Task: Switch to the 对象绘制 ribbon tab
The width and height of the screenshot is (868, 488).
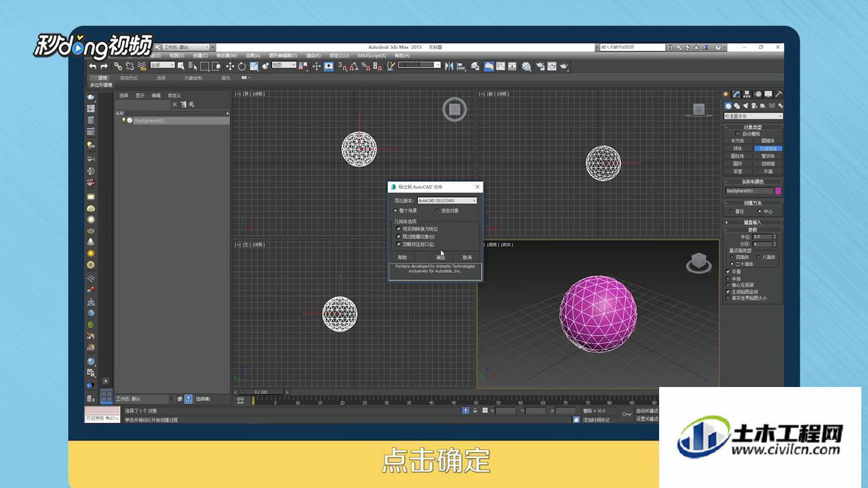Action: [x=193, y=78]
